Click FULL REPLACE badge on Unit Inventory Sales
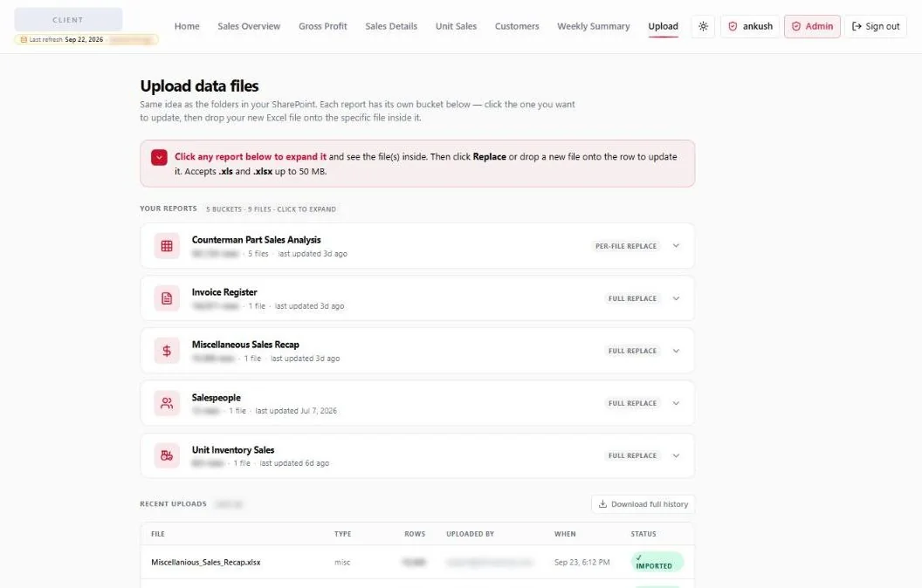 632,456
